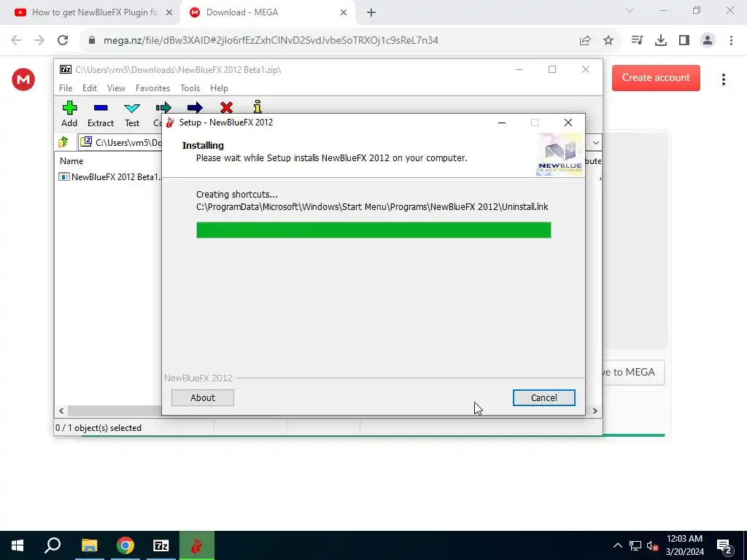Click the Extract icon in 7-Zip toolbar
Image resolution: width=747 pixels, height=560 pixels.
[x=101, y=108]
